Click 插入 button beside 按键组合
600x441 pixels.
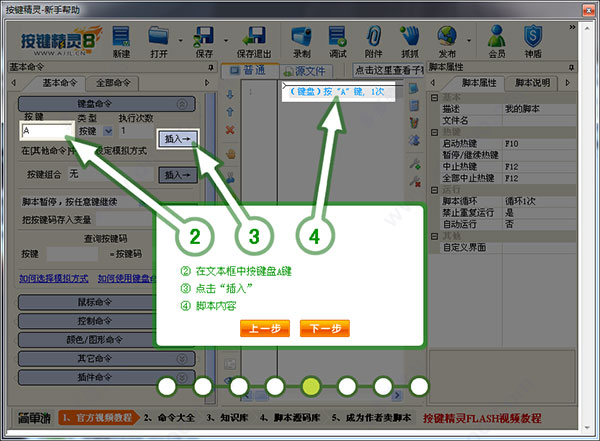(x=178, y=175)
